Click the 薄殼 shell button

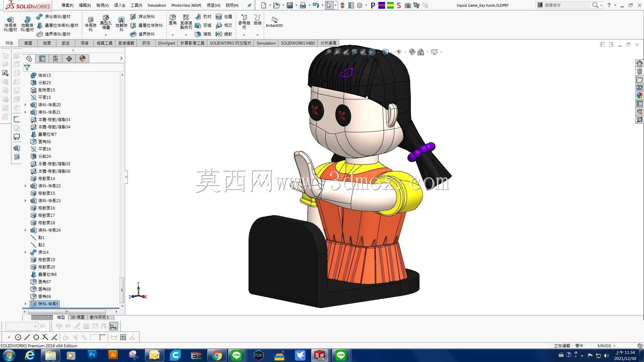pyautogui.click(x=203, y=34)
